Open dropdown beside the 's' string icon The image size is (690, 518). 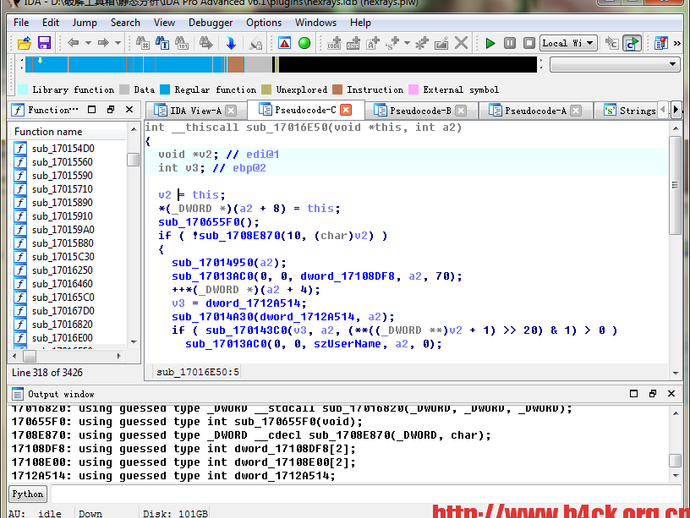coord(407,43)
